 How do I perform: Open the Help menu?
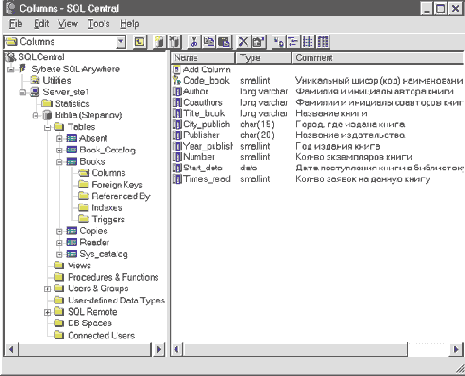130,24
